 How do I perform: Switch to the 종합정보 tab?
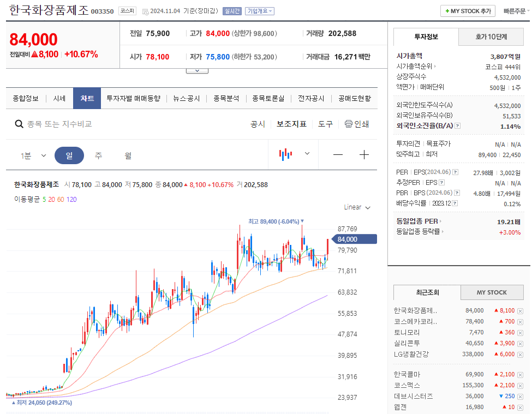coord(26,98)
